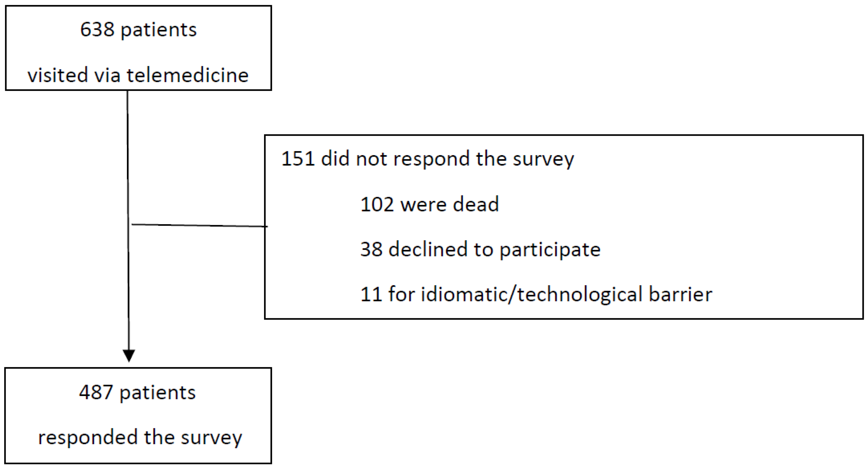
Task: Click the number "638" in the top box
Action: click(97, 30)
